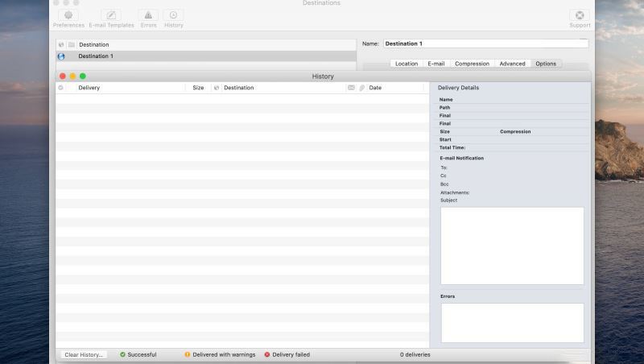This screenshot has width=644, height=364.
Task: Switch to the Advanced tab
Action: [x=512, y=64]
